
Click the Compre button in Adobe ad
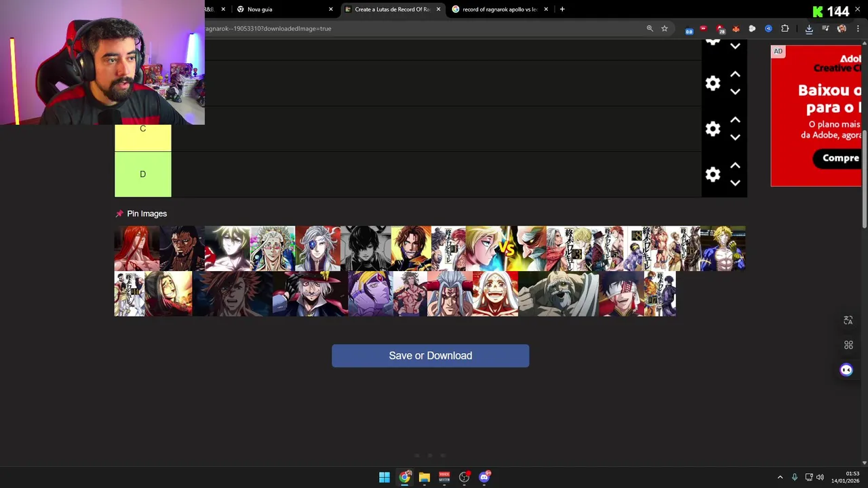click(838, 158)
